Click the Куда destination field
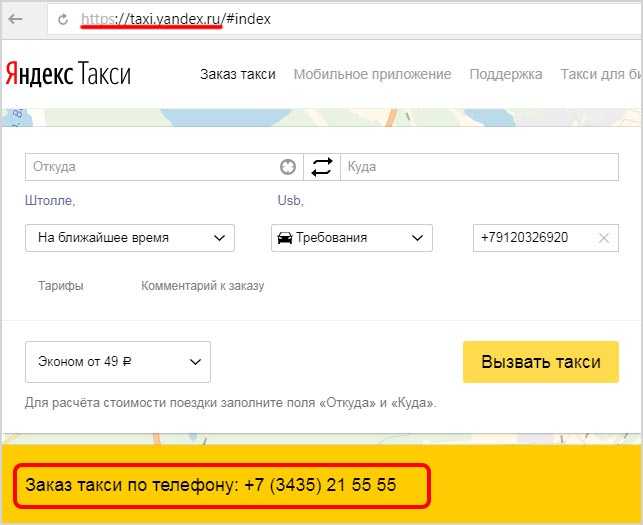 point(479,167)
